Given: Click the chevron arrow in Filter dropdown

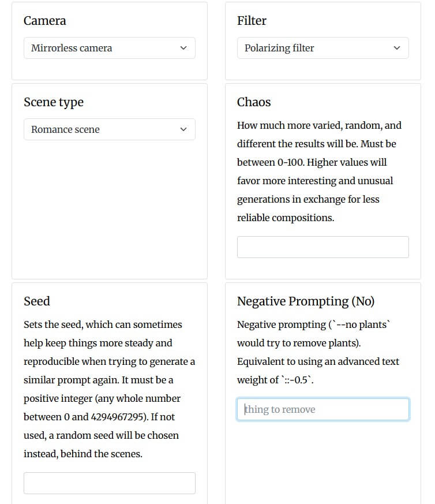Looking at the screenshot, I should click(x=397, y=48).
